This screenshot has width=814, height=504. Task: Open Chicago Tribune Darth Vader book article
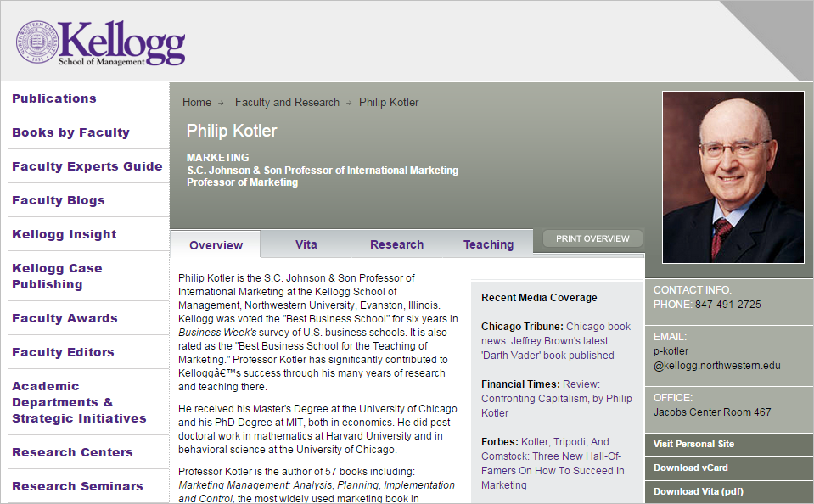click(556, 341)
